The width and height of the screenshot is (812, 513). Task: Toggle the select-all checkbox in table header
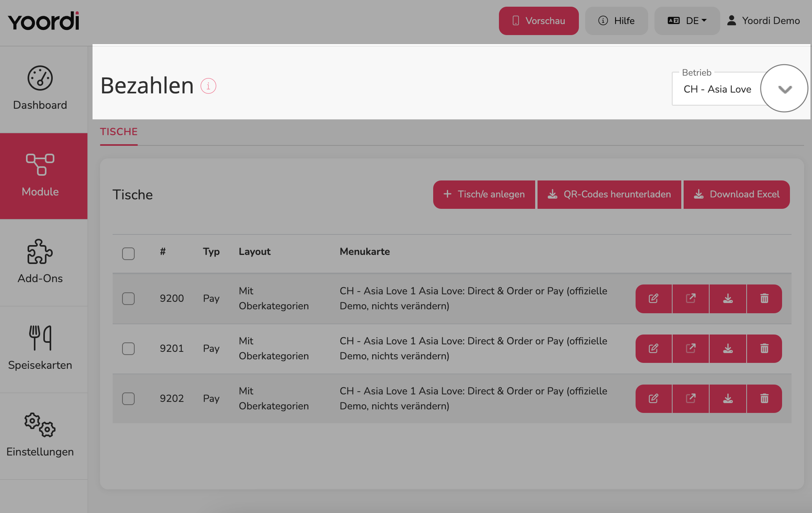pos(128,254)
